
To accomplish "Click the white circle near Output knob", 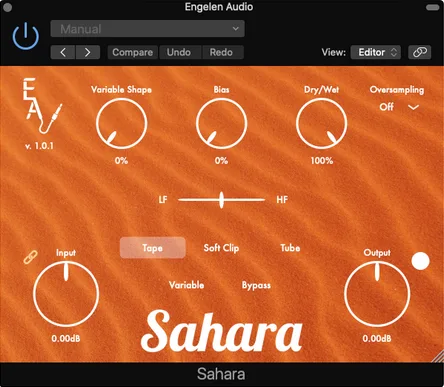I will 421,261.
